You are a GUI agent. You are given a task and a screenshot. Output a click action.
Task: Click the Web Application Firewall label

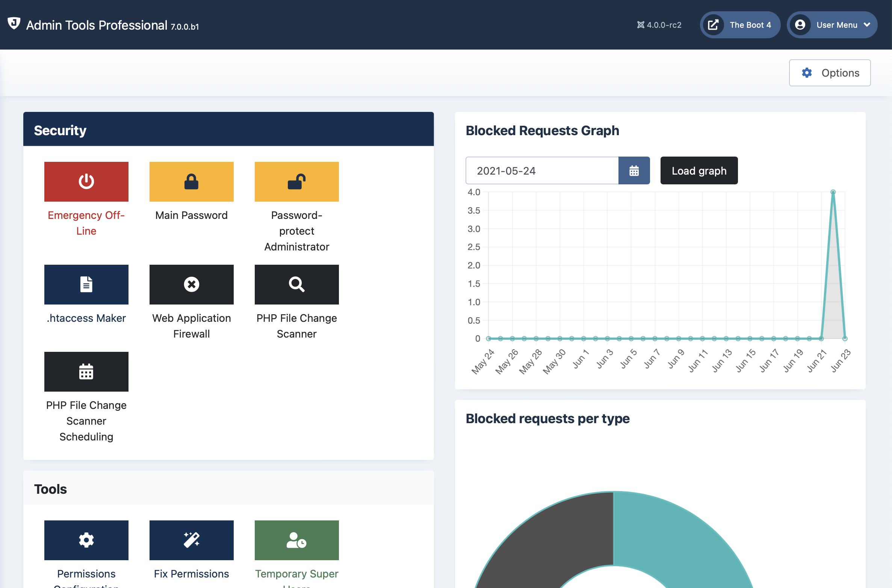(x=191, y=326)
